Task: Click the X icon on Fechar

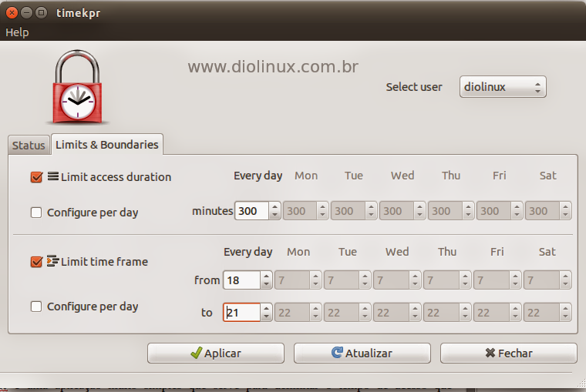Action: (490, 353)
